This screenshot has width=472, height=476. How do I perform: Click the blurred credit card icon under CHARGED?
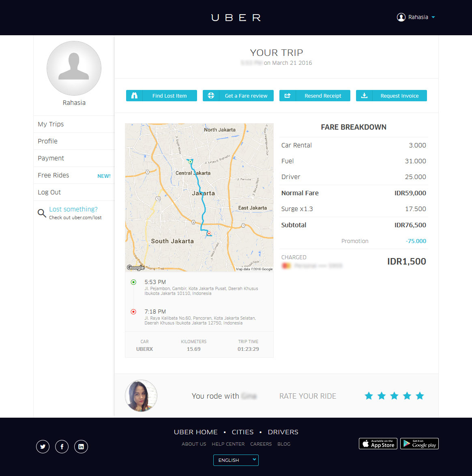(286, 266)
